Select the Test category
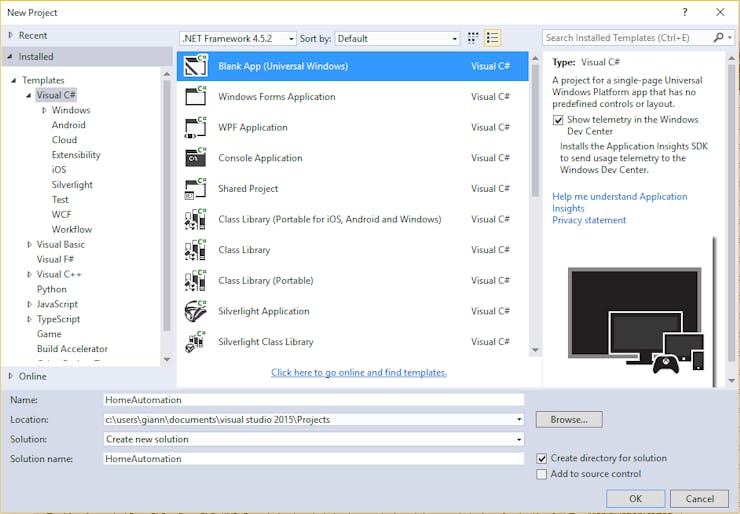The width and height of the screenshot is (740, 514). pyautogui.click(x=60, y=200)
